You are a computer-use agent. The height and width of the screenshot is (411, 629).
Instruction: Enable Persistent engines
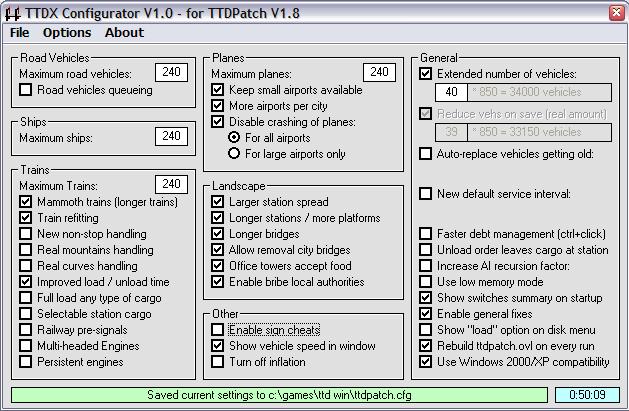(x=26, y=362)
